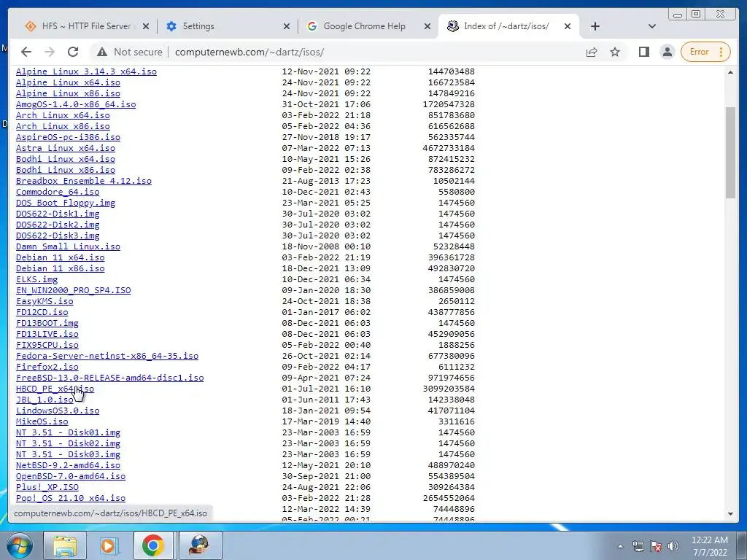The image size is (747, 560).
Task: Click the Error update button
Action: [700, 52]
